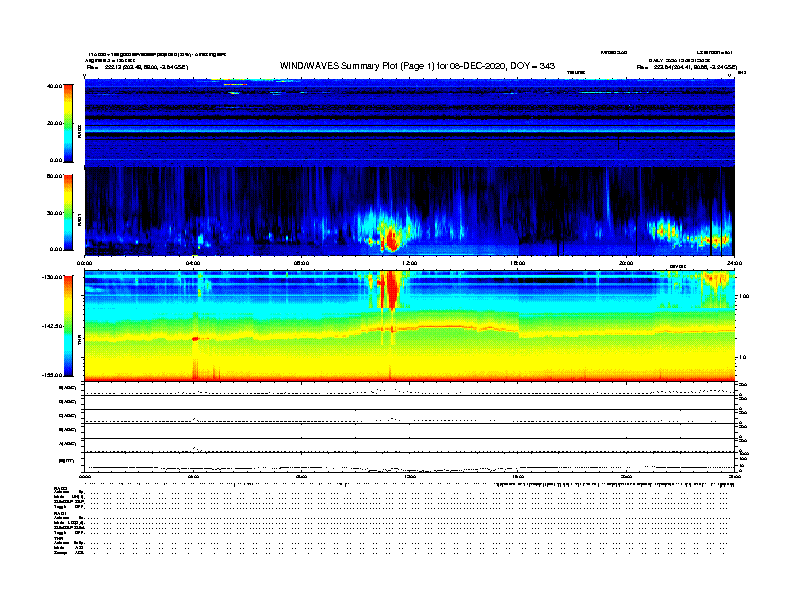Click the red spot on the TNR plasma line near 04:00
Viewport: 792px width, 612px height.
195,339
